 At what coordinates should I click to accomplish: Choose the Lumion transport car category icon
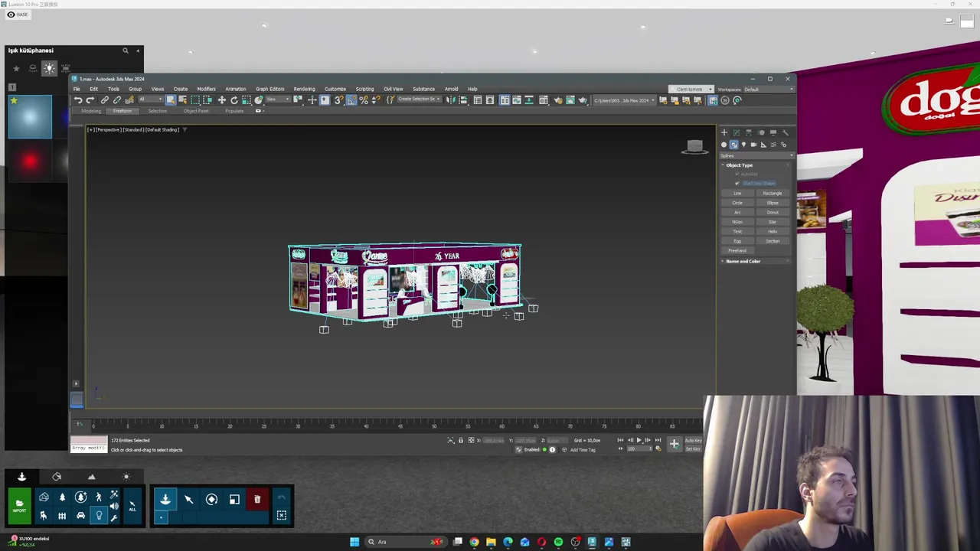point(80,516)
